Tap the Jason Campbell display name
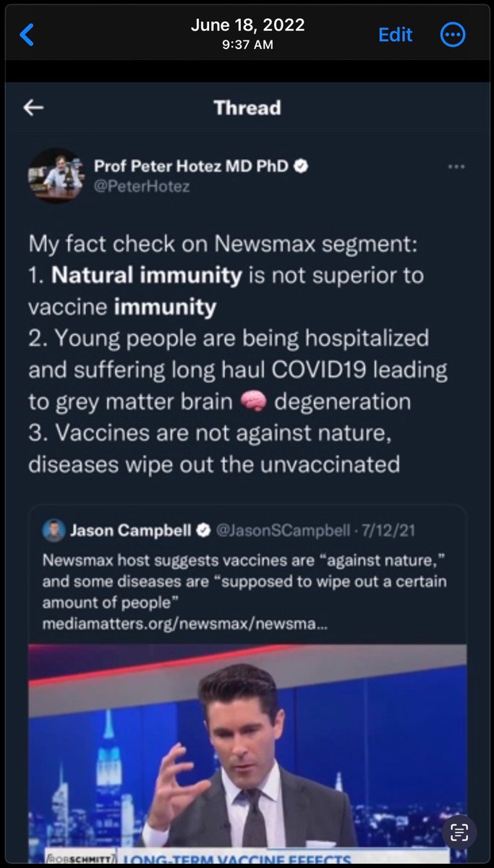 130,530
